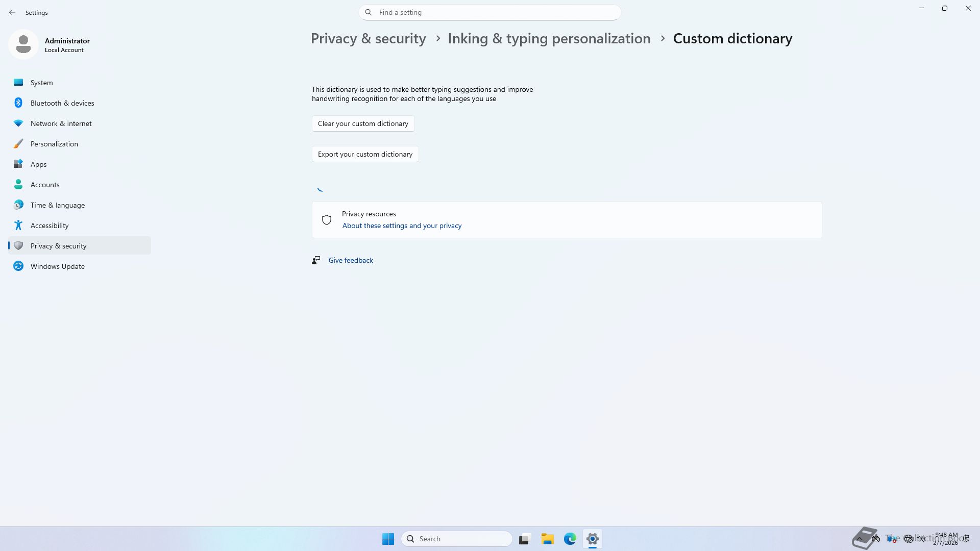Open the Windows Start menu
Image resolution: width=980 pixels, height=551 pixels.
click(x=388, y=539)
